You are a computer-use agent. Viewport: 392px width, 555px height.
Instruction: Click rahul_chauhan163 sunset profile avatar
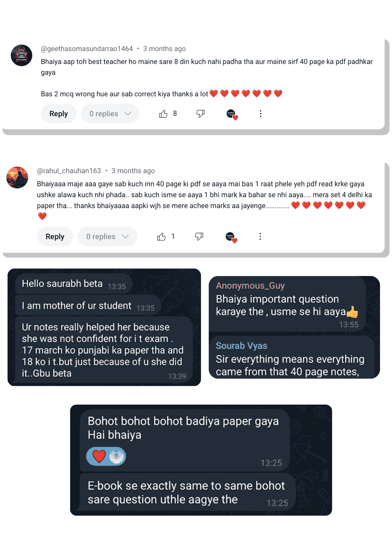coord(17,177)
